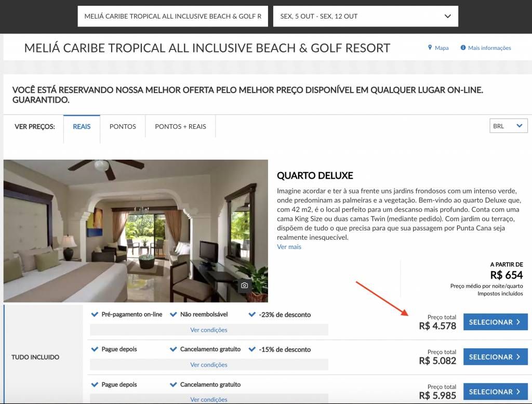The image size is (532, 404).
Task: Switch to the PONTOS + REAIS tab
Action: 180,127
